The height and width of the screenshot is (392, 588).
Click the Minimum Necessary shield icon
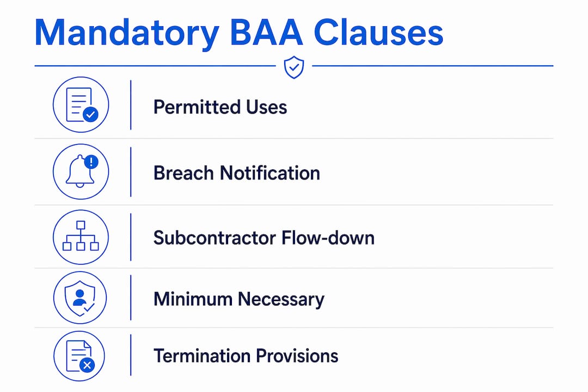80,298
